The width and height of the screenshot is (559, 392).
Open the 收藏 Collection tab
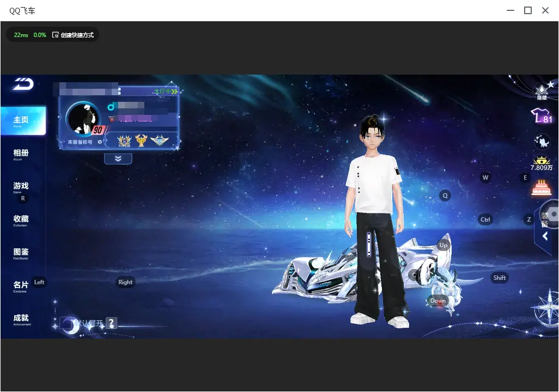pos(21,220)
